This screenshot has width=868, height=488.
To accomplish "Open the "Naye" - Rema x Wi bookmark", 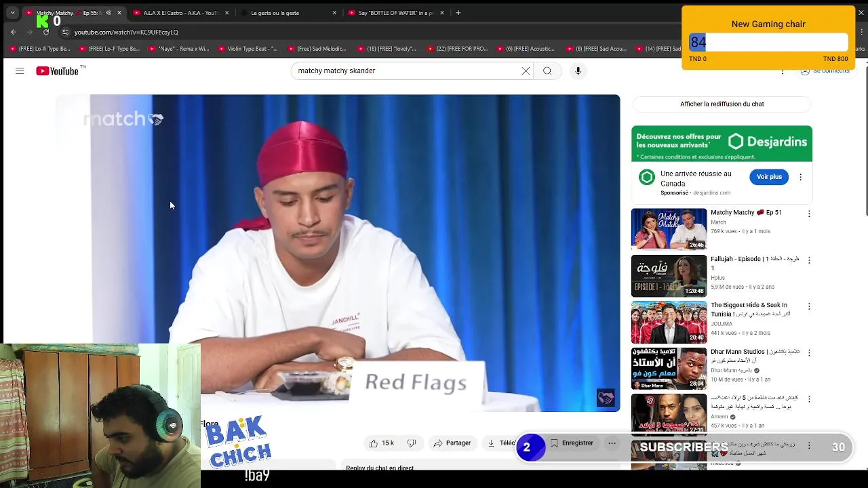I will coord(179,49).
